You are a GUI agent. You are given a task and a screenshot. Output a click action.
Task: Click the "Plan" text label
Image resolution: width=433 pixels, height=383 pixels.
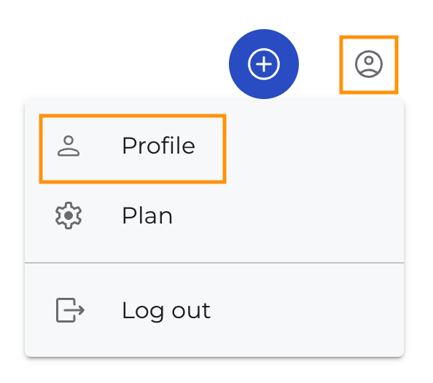tap(147, 216)
